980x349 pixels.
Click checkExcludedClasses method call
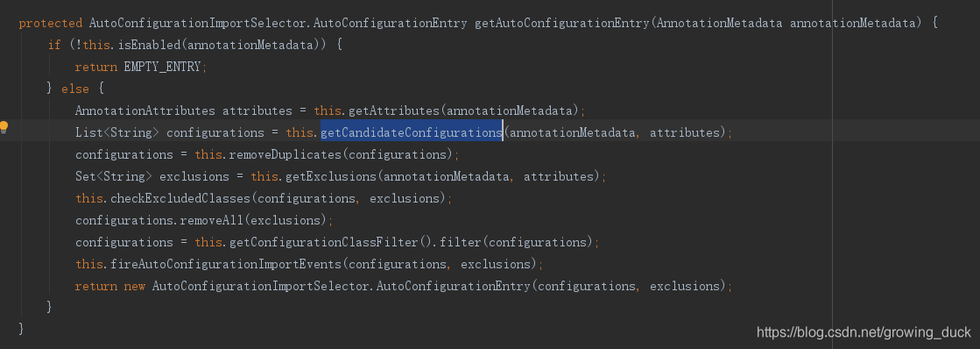pos(180,198)
